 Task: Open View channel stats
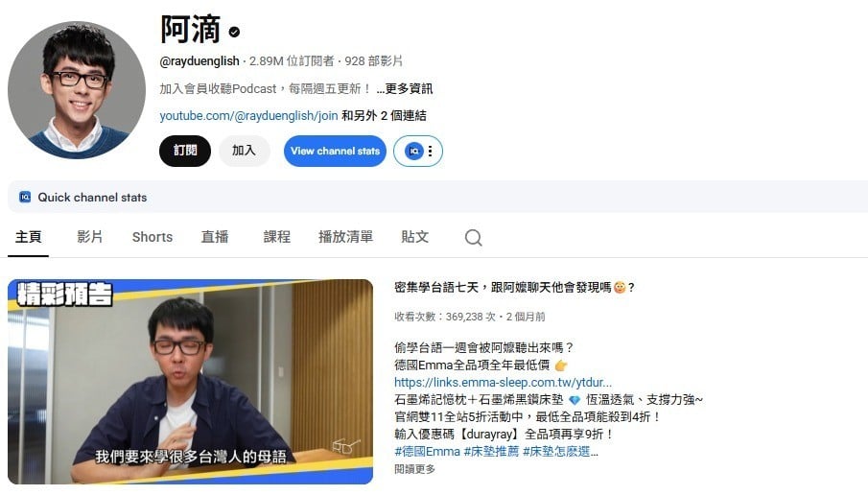[x=335, y=151]
